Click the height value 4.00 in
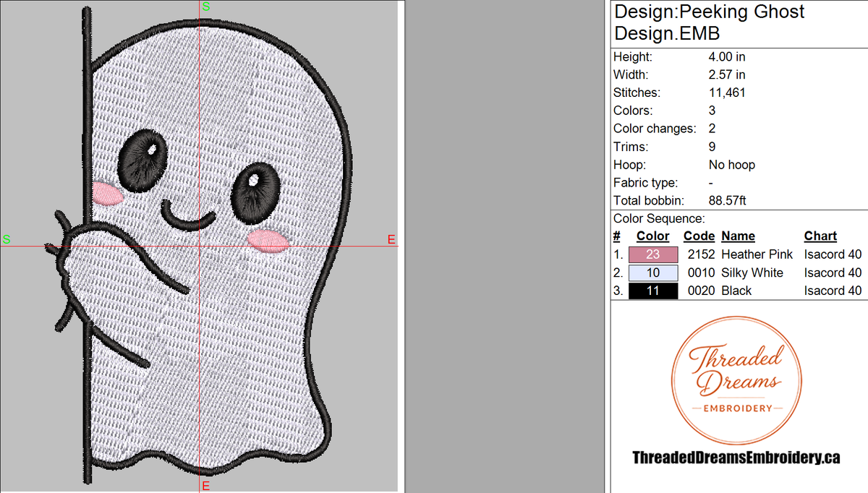This screenshot has width=868, height=493. point(727,56)
